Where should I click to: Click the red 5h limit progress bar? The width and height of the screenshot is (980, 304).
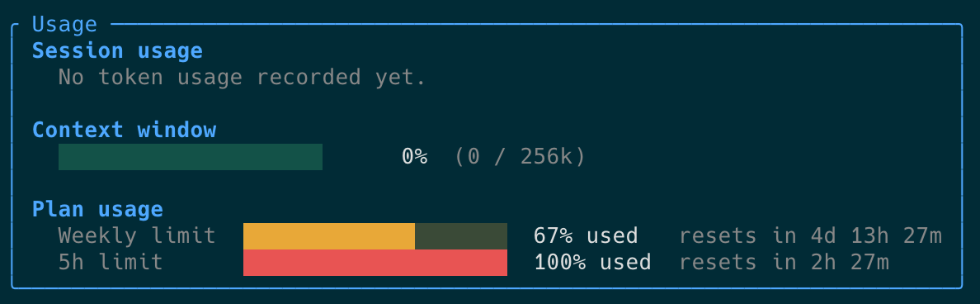(x=375, y=263)
